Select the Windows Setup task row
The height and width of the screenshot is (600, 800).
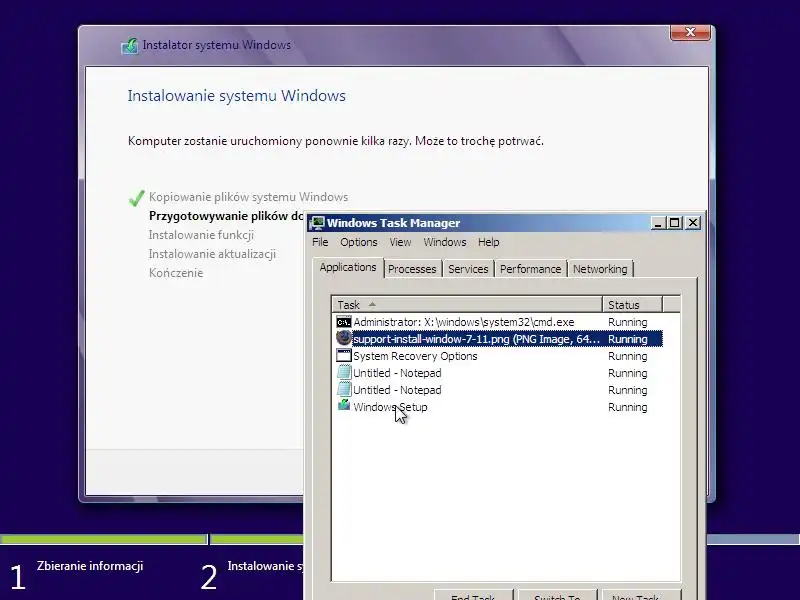pos(497,407)
